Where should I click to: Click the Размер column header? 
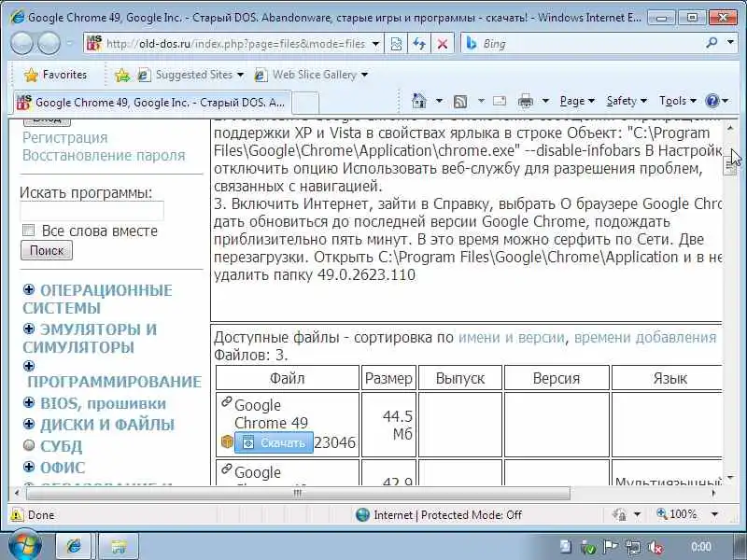pyautogui.click(x=388, y=379)
